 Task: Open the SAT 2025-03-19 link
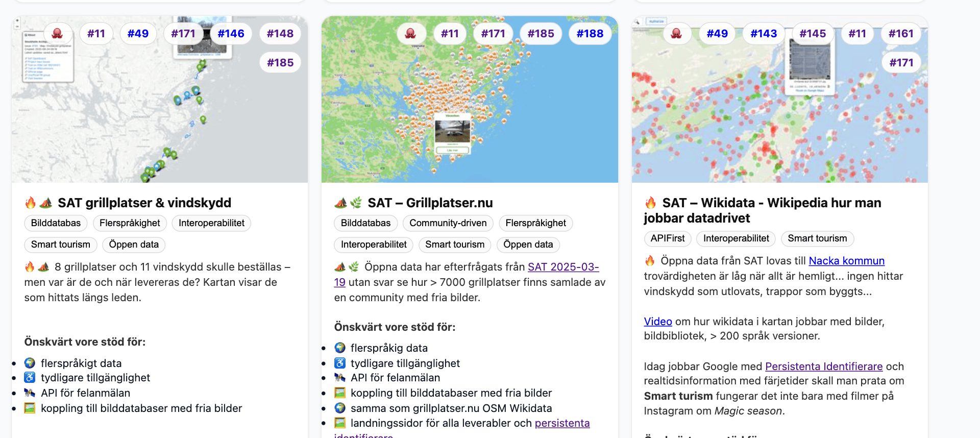pos(562,267)
